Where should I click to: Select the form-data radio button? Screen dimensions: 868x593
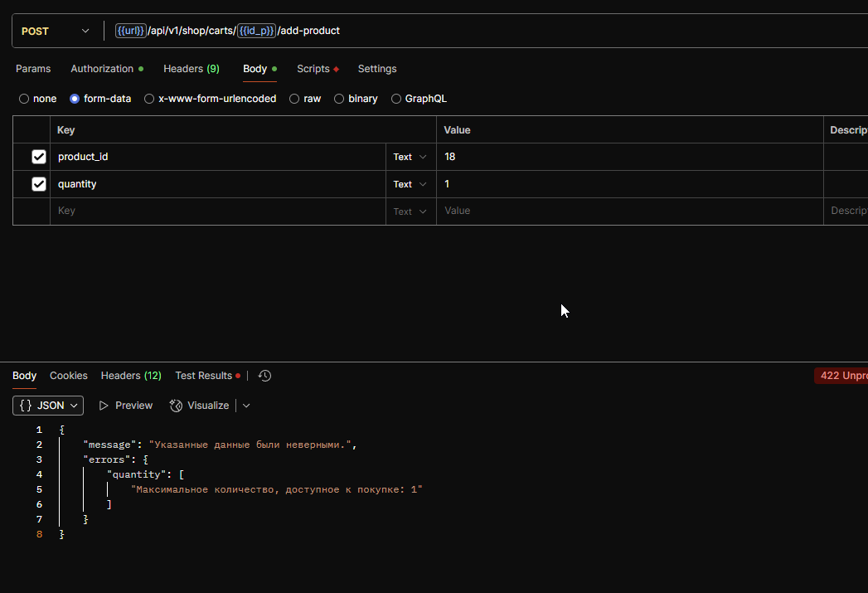click(74, 99)
